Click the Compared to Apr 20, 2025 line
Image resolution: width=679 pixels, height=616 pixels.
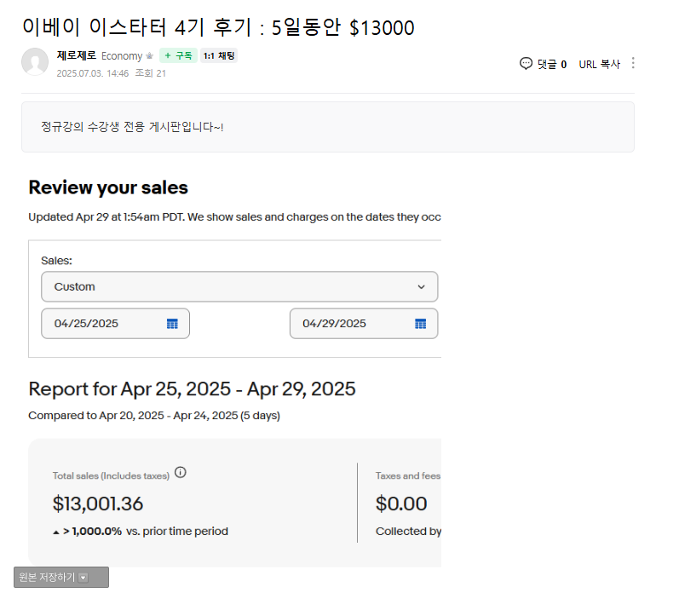pos(154,416)
